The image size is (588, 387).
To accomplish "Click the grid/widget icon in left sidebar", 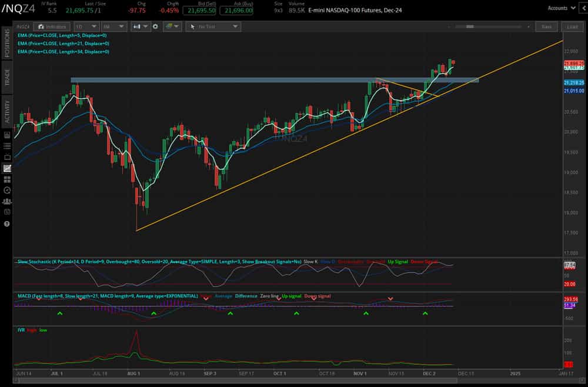I will point(6,180).
